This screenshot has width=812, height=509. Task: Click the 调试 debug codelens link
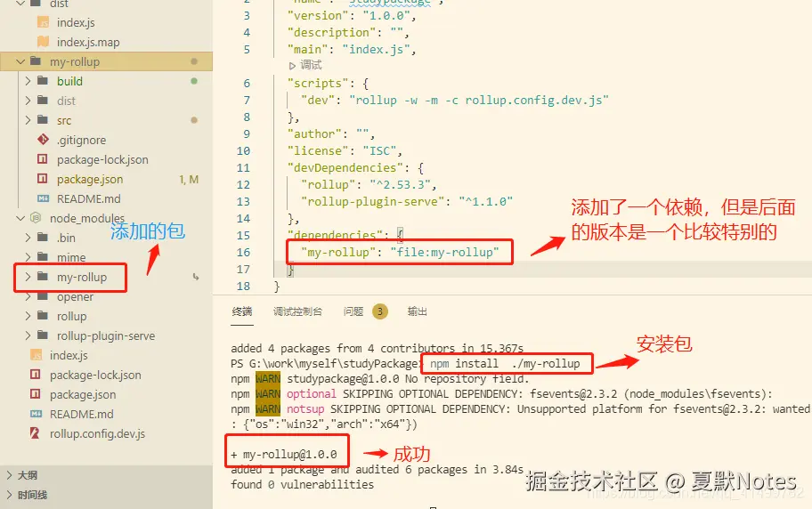pyautogui.click(x=311, y=65)
